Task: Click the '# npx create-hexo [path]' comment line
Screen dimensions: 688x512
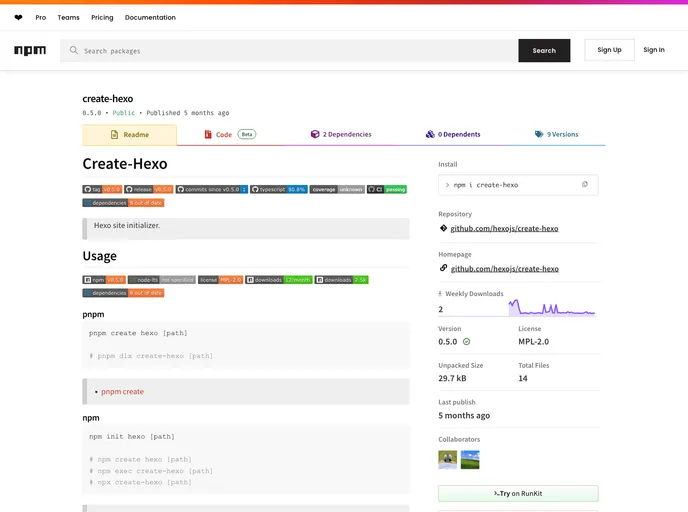Action: pos(140,482)
